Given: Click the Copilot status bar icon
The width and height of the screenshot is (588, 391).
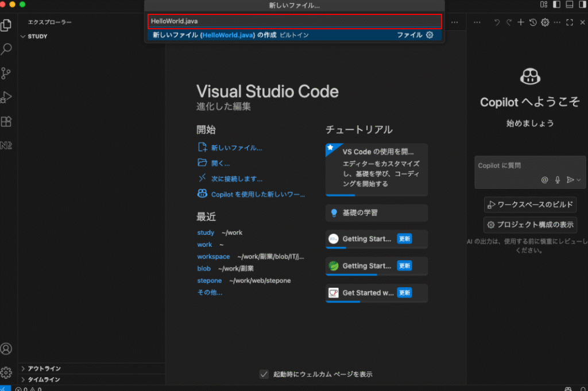Looking at the screenshot, I should [568, 389].
